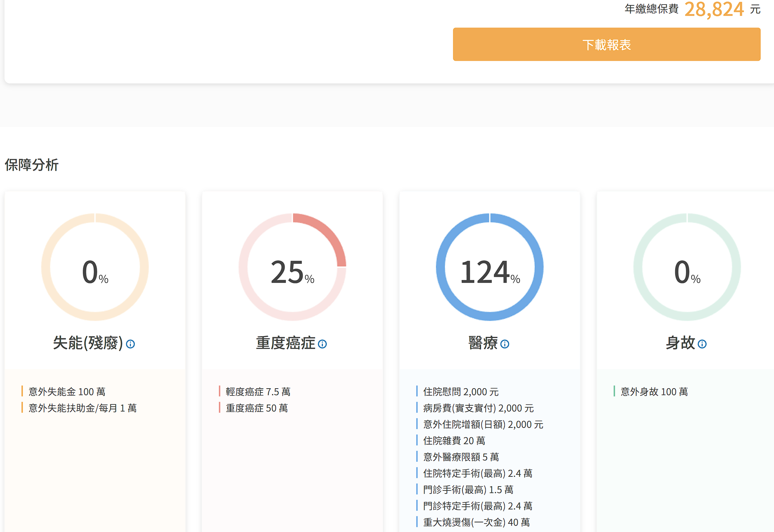
Task: Click info icon next to 身故
Action: pos(702,344)
